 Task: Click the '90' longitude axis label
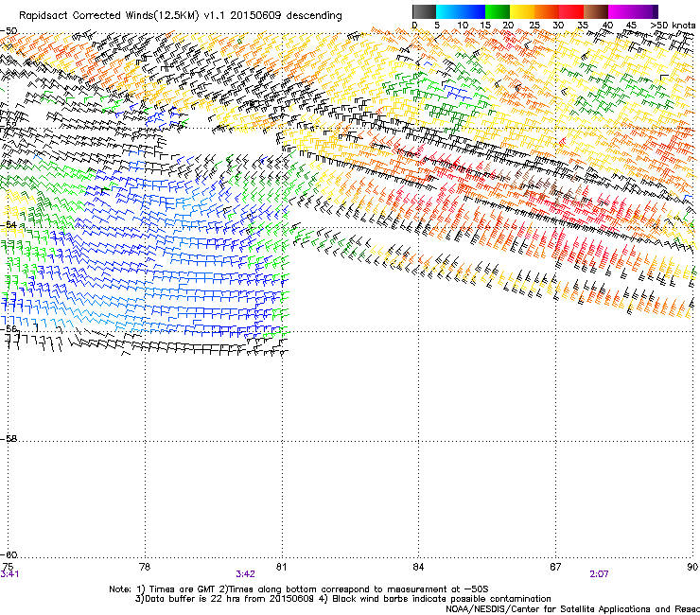(x=692, y=567)
